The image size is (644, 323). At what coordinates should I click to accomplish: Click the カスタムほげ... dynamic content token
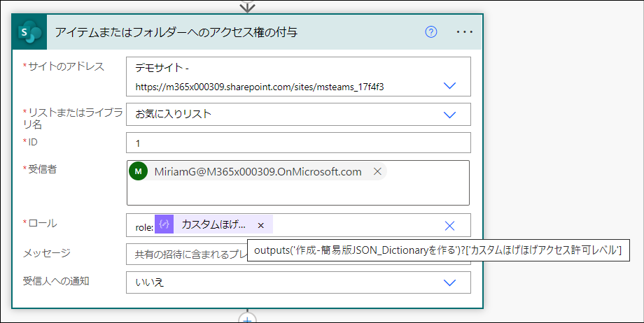pyautogui.click(x=213, y=224)
